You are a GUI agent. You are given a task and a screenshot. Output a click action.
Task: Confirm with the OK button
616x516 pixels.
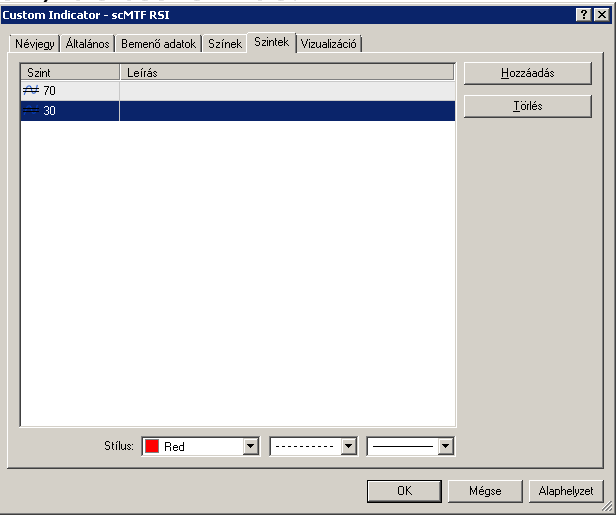click(404, 491)
